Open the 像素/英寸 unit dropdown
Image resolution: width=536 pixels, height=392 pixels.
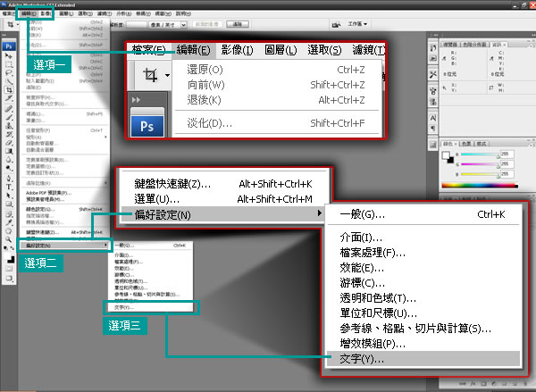coord(184,25)
